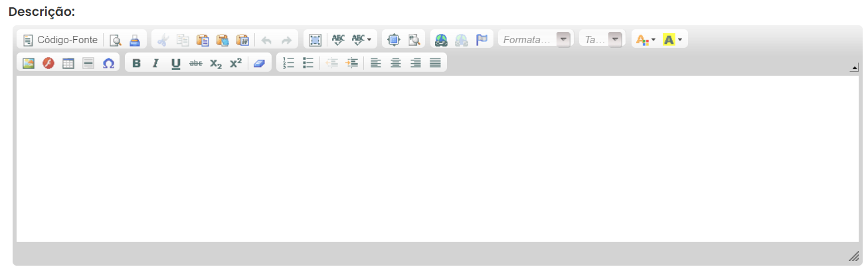Insert Flash object icon
This screenshot has height=271, width=868.
click(48, 63)
